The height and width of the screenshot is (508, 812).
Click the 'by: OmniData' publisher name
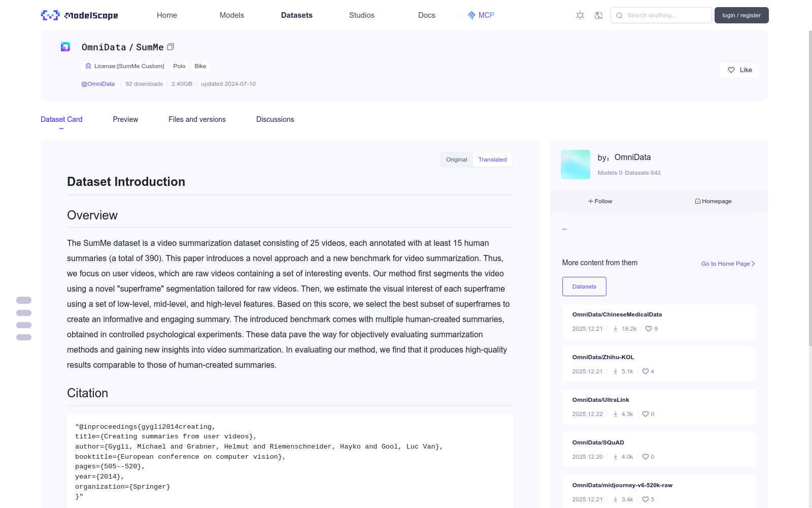624,157
